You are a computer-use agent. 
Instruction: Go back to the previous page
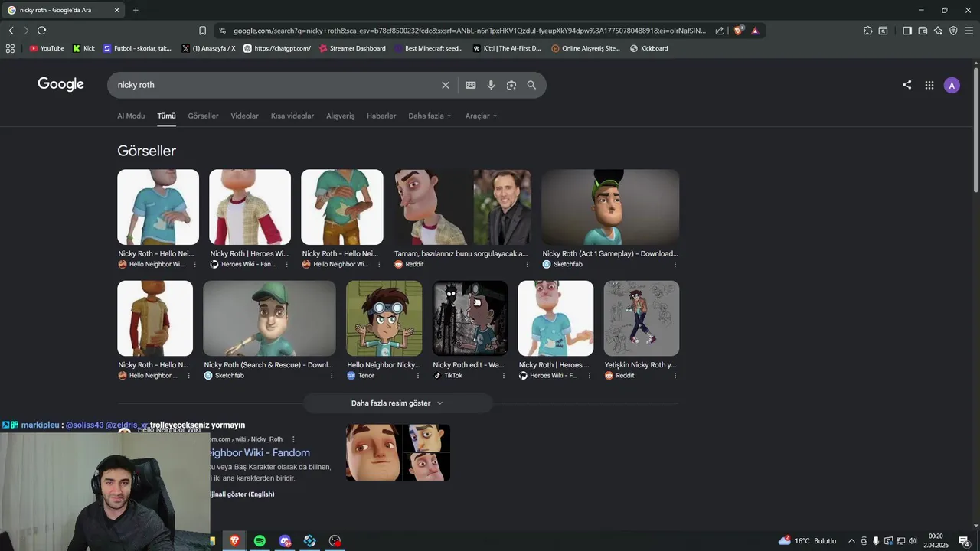pyautogui.click(x=11, y=31)
